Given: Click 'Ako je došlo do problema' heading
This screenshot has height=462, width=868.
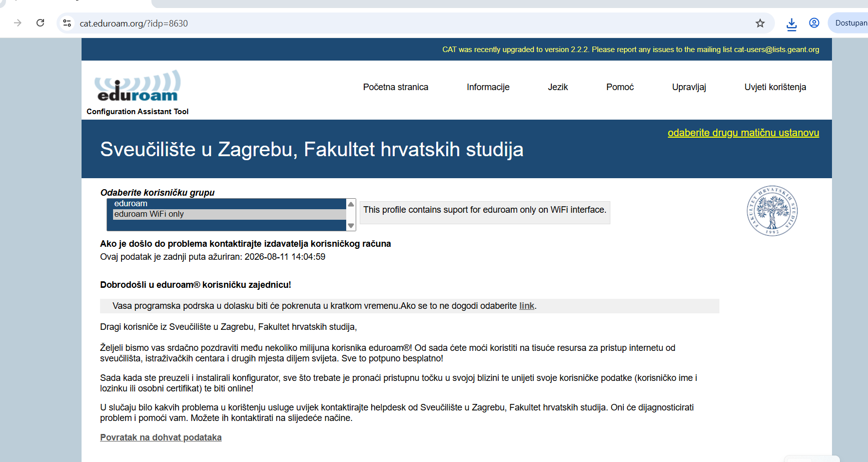Looking at the screenshot, I should click(245, 244).
